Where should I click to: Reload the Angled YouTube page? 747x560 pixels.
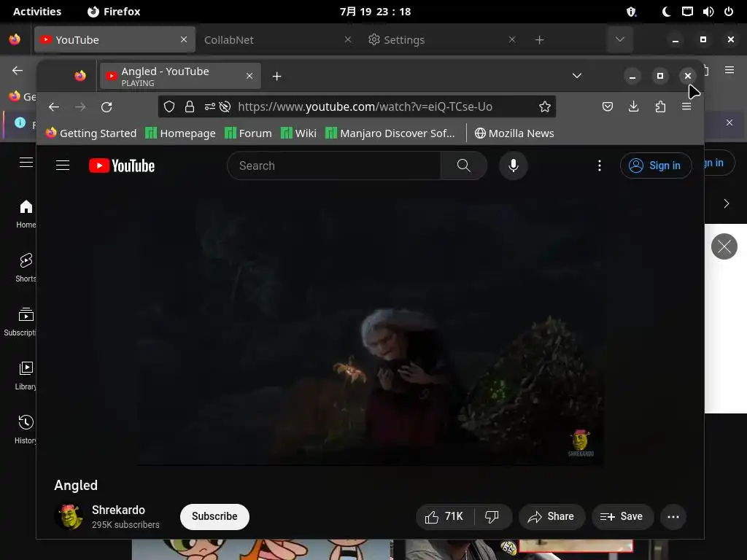107,106
